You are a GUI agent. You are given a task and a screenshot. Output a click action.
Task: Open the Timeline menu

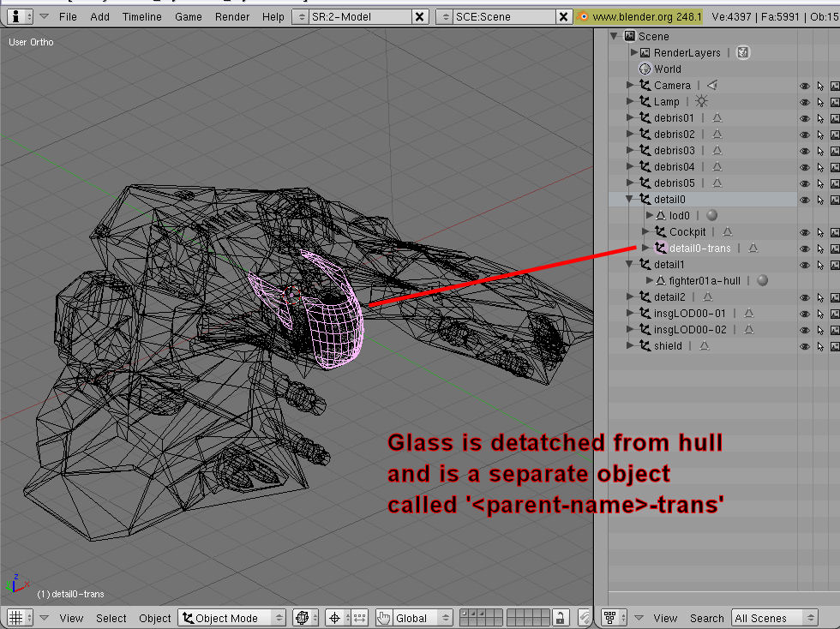coord(141,16)
